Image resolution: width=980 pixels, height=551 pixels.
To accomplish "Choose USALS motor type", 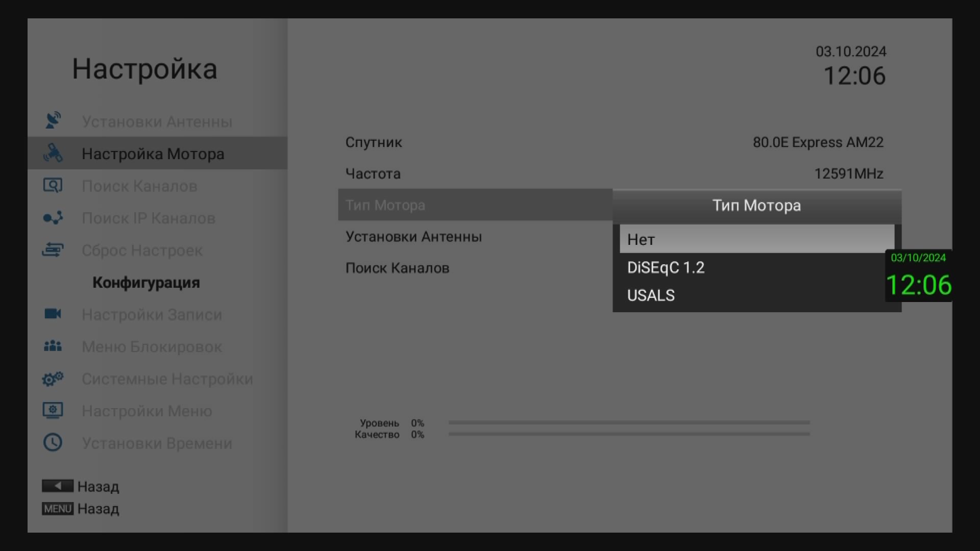I will [757, 295].
